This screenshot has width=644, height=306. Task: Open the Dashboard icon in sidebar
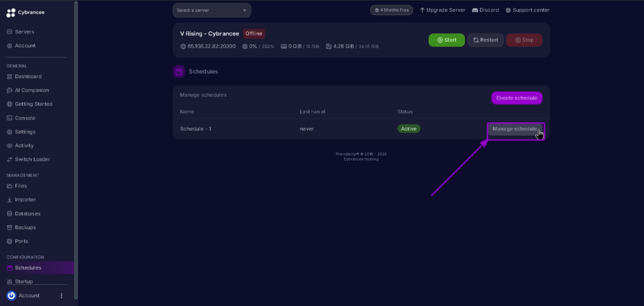coord(9,77)
